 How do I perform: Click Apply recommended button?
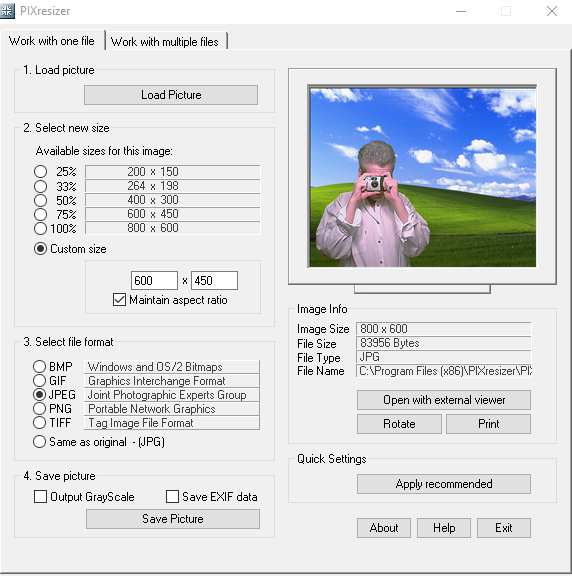(444, 484)
